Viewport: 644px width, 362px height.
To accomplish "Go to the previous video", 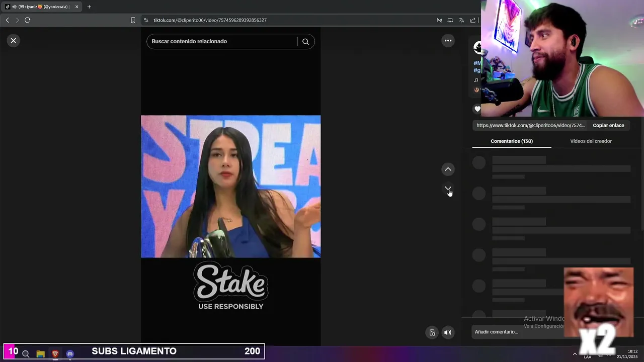I will [448, 169].
